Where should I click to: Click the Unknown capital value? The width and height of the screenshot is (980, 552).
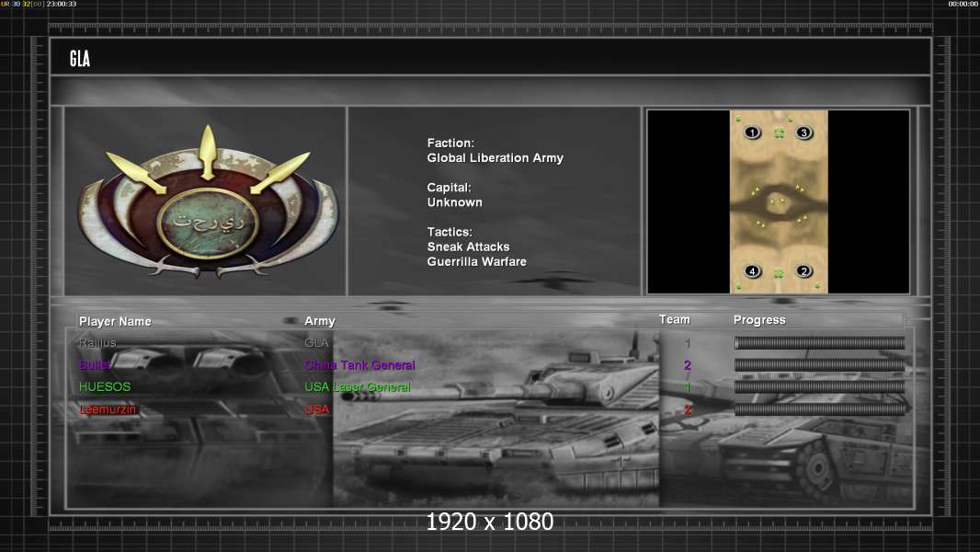coord(454,202)
